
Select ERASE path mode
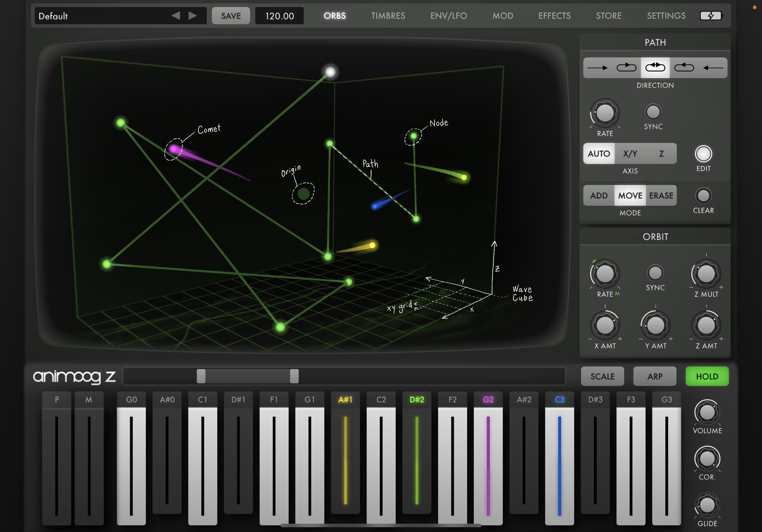point(661,196)
